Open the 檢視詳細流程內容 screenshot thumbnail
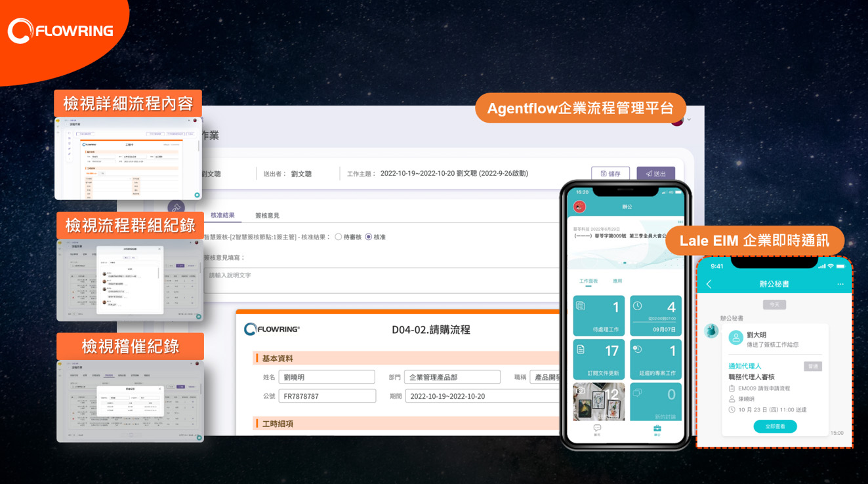This screenshot has height=484, width=868. [128, 158]
